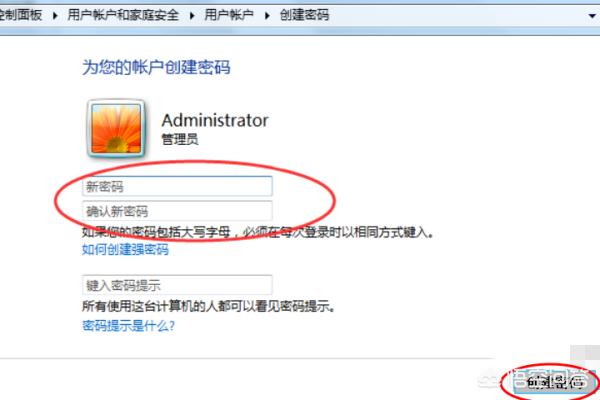Go to 用户帐户和家庭安全 breadcrumb
Viewport: 600px width, 400px height.
point(123,15)
